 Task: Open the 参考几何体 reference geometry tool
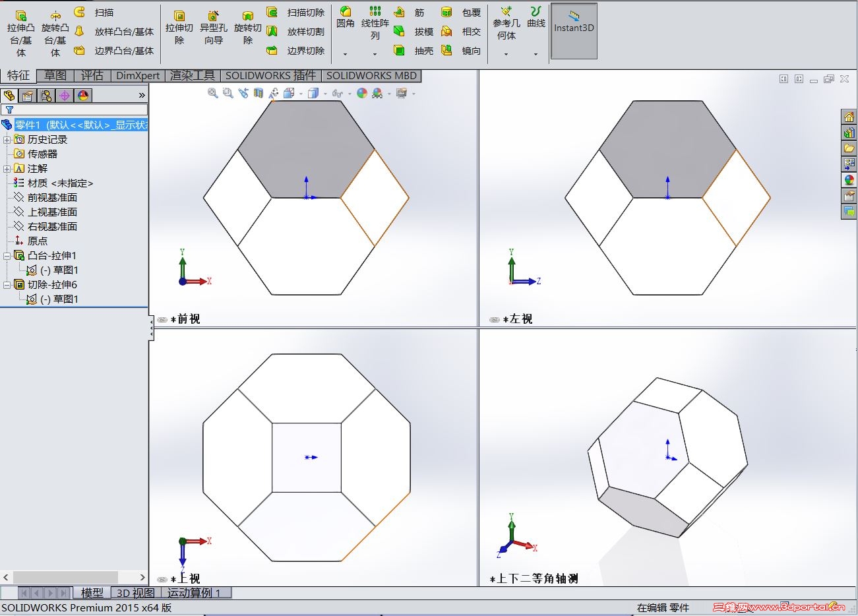(x=506, y=23)
